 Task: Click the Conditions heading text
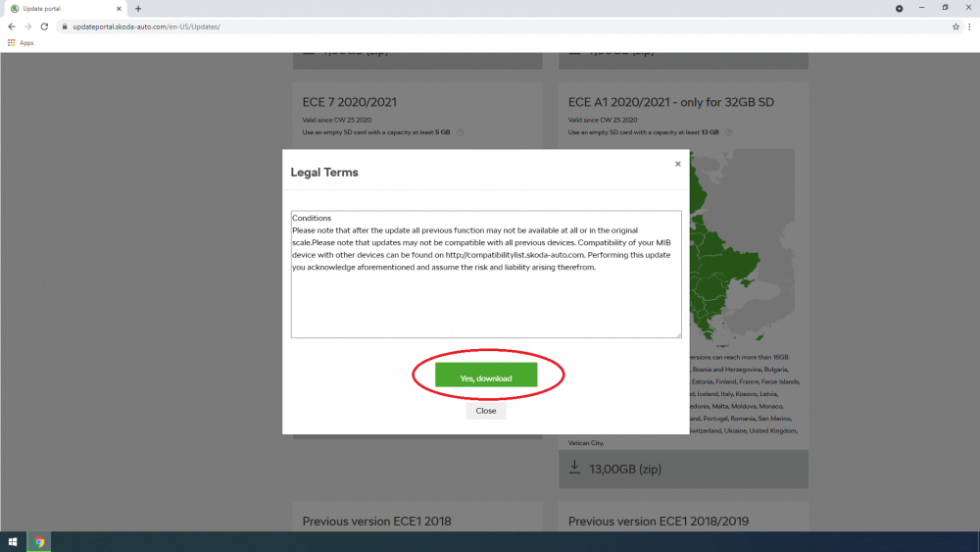coord(312,219)
